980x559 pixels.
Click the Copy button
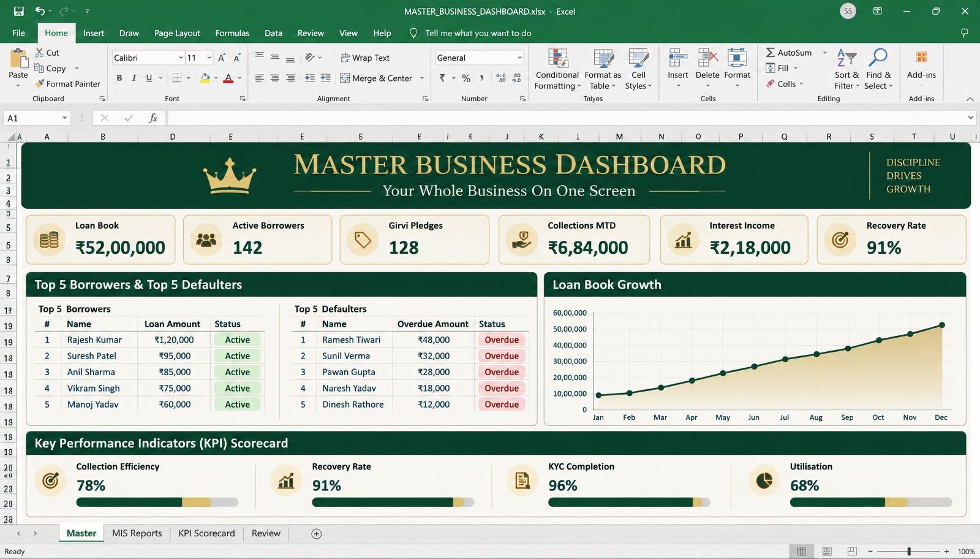tap(50, 68)
